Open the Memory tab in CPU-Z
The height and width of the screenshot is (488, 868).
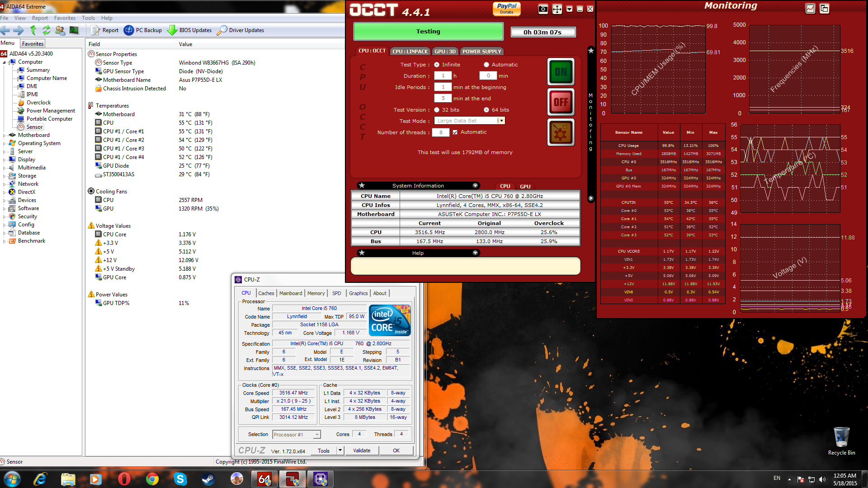pos(316,293)
